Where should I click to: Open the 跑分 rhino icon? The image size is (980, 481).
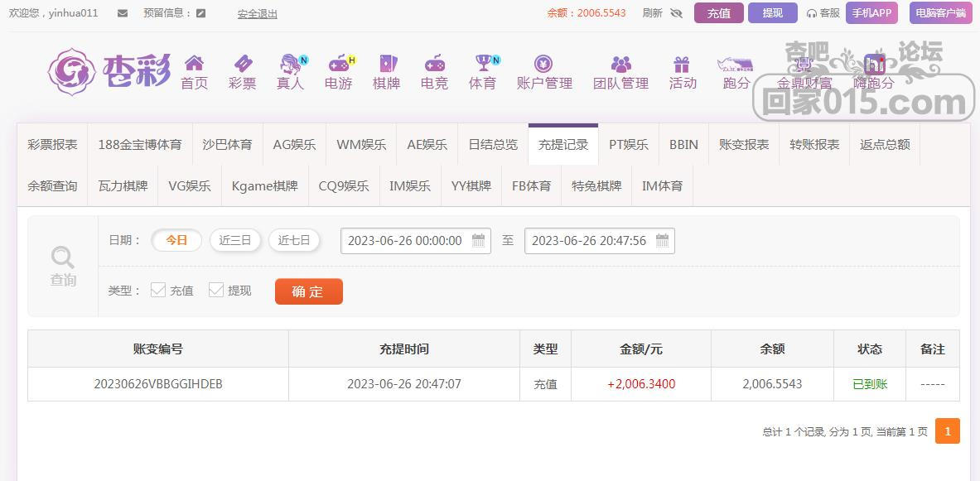(x=735, y=63)
